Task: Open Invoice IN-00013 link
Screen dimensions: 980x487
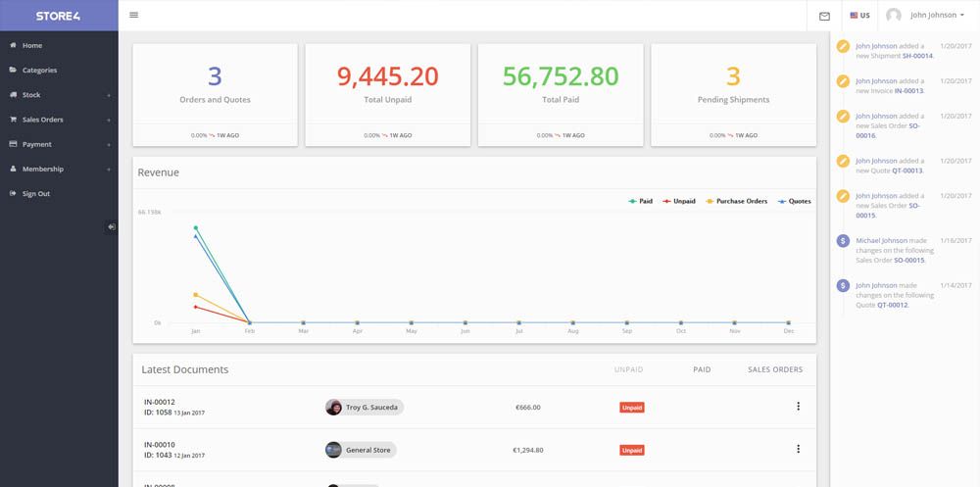Action: coord(908,91)
